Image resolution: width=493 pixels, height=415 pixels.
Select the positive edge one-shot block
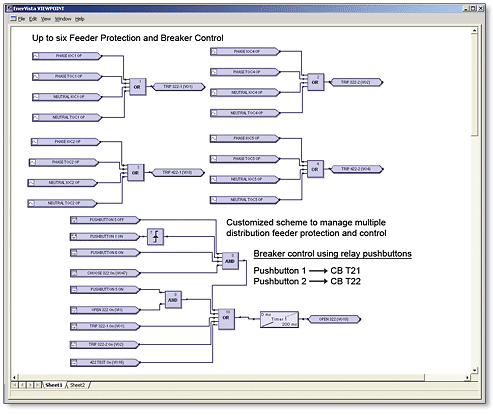tap(155, 237)
